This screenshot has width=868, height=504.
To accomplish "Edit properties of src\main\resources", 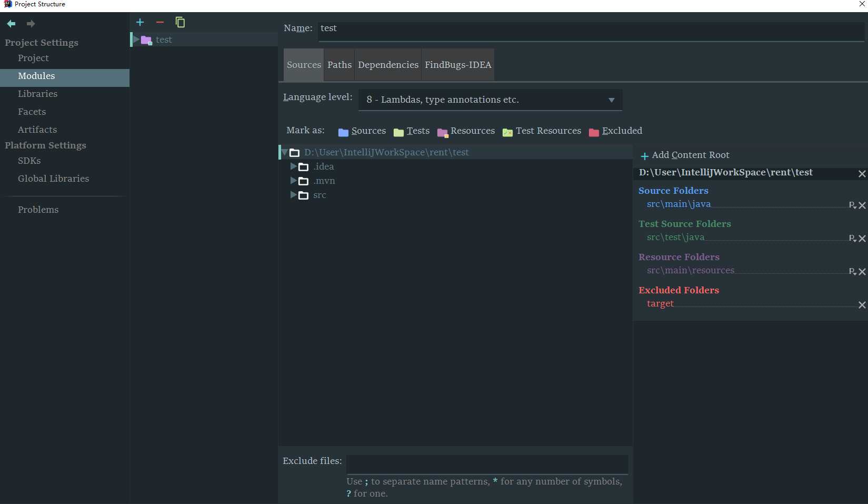I will click(x=853, y=271).
